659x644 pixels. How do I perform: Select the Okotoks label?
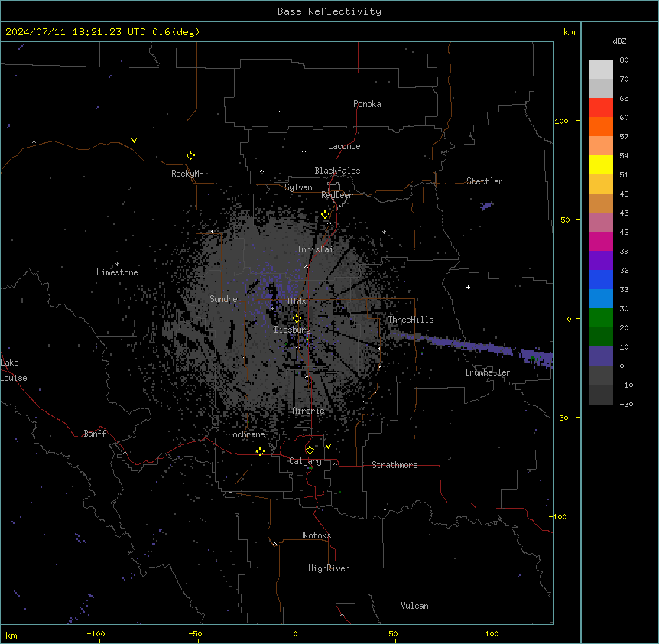(315, 535)
